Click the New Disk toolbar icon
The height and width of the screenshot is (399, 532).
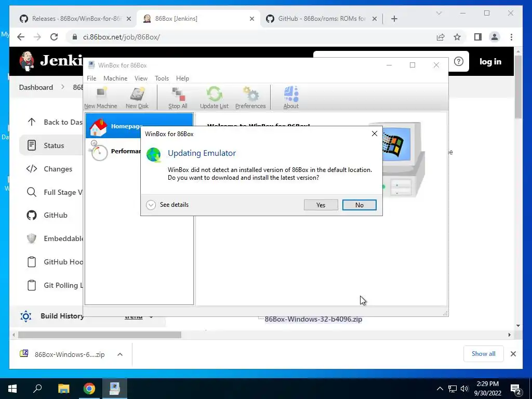(137, 98)
